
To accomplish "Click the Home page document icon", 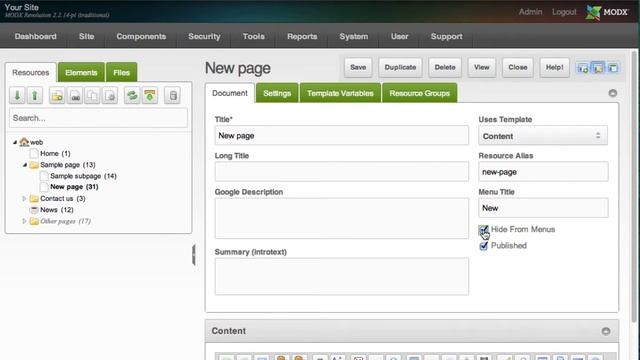I will tap(34, 153).
